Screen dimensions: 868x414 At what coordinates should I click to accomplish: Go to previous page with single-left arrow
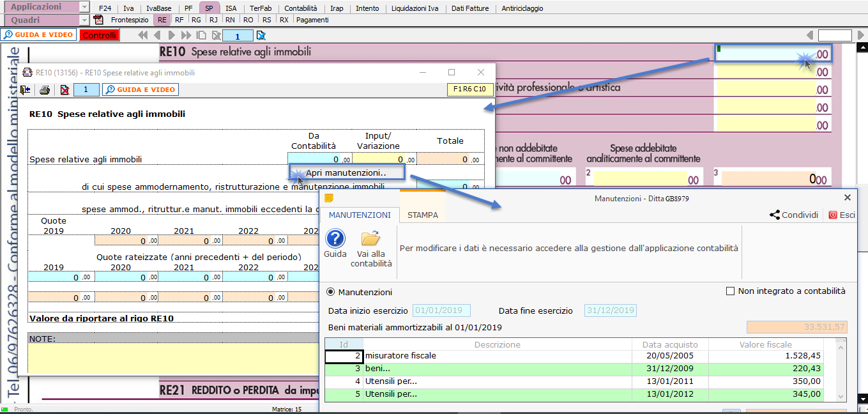pyautogui.click(x=158, y=35)
